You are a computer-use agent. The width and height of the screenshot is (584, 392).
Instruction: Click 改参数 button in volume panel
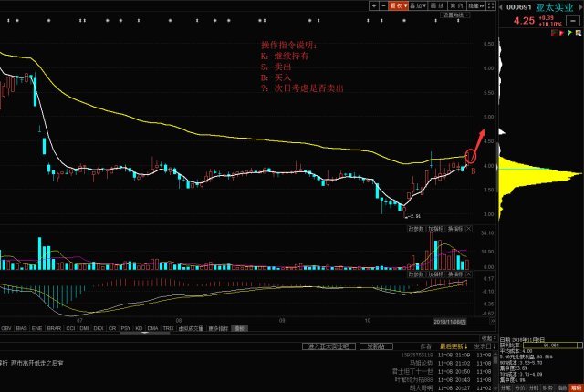(417, 227)
